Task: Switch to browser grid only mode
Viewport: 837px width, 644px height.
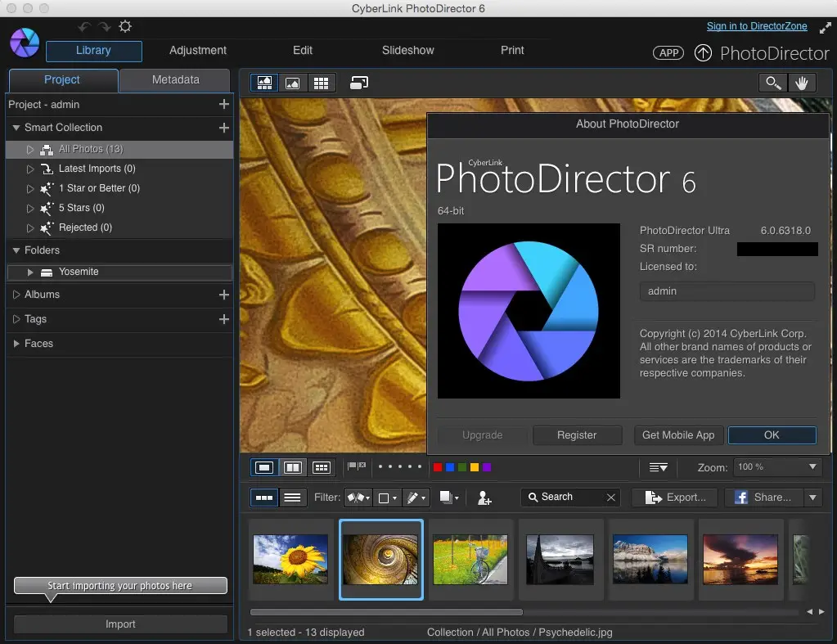Action: 321,83
